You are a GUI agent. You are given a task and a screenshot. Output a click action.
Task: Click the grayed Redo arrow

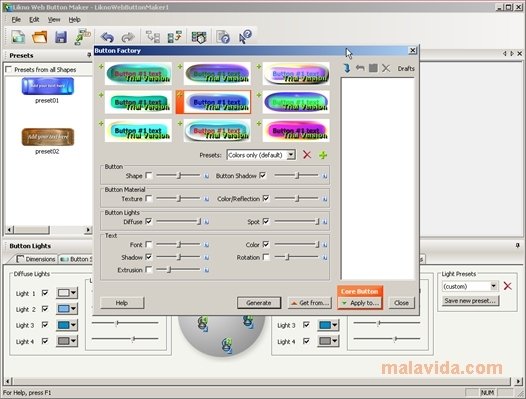click(x=128, y=37)
